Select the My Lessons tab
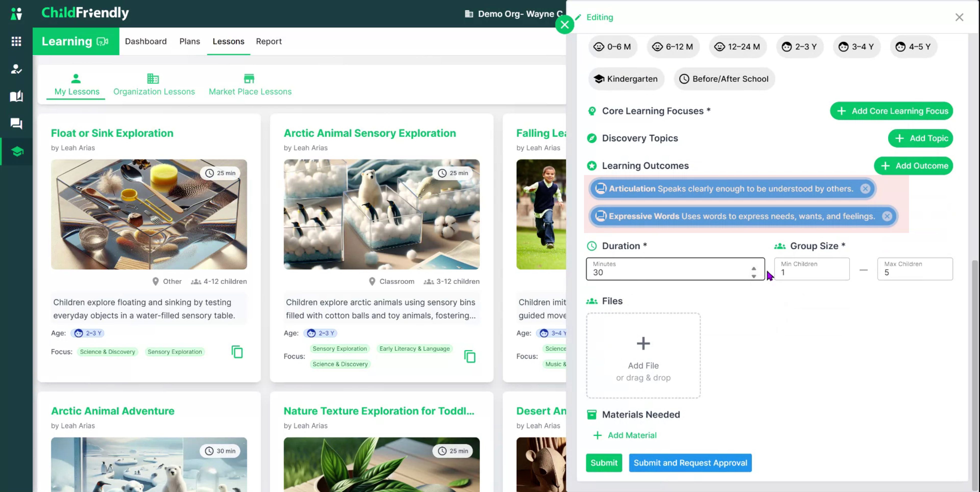Screen dimensions: 980x492 click(x=76, y=85)
